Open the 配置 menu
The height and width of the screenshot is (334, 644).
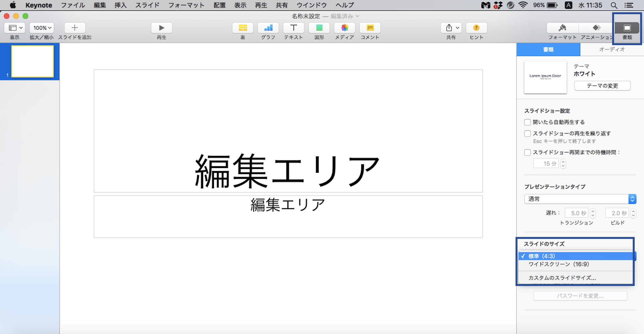point(220,5)
